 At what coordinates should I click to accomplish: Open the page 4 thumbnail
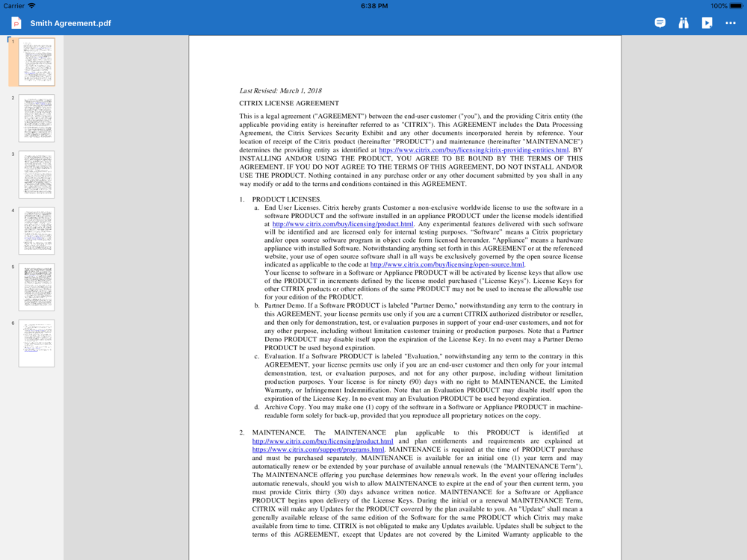[37, 231]
